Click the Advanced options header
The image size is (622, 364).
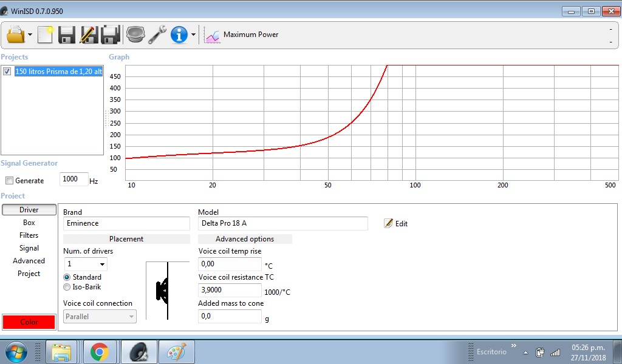point(245,239)
